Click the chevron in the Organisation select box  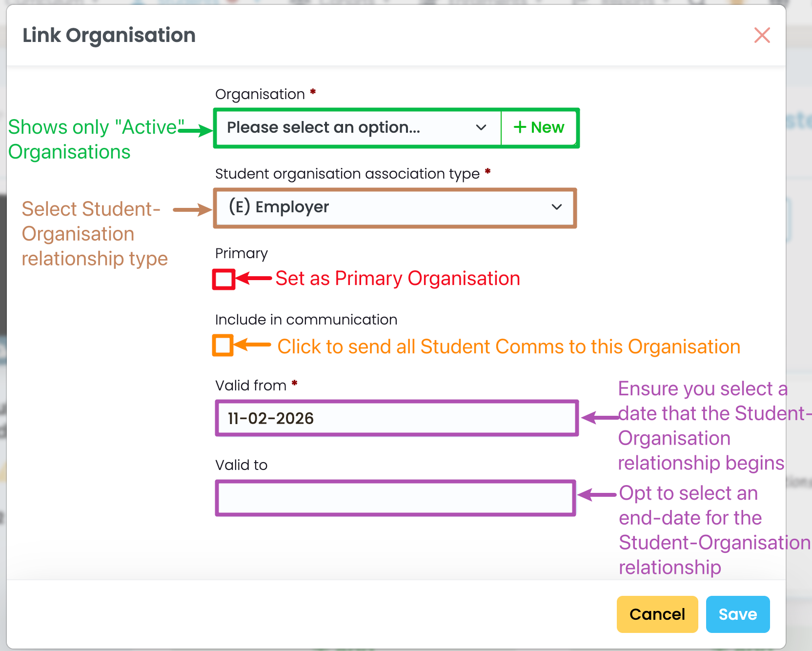pyautogui.click(x=481, y=127)
